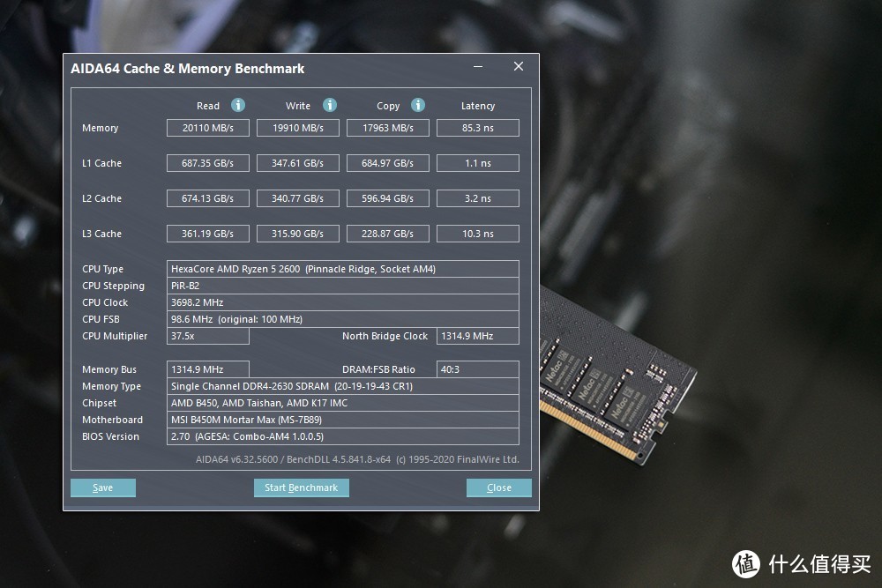Select the L1 Cache Write value 347.61 GB/s
Image resolution: width=882 pixels, height=588 pixels.
[298, 163]
